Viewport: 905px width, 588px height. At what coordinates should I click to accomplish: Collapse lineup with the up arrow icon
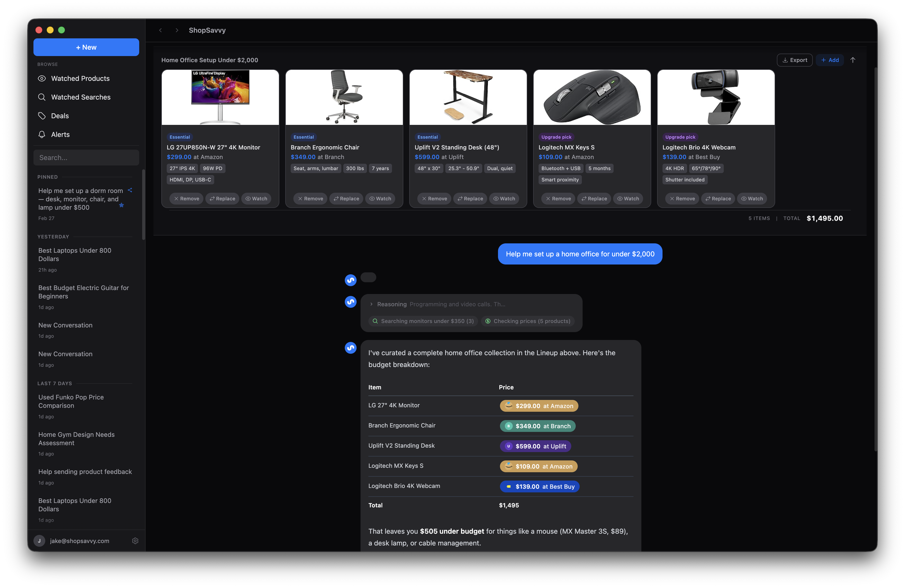853,60
